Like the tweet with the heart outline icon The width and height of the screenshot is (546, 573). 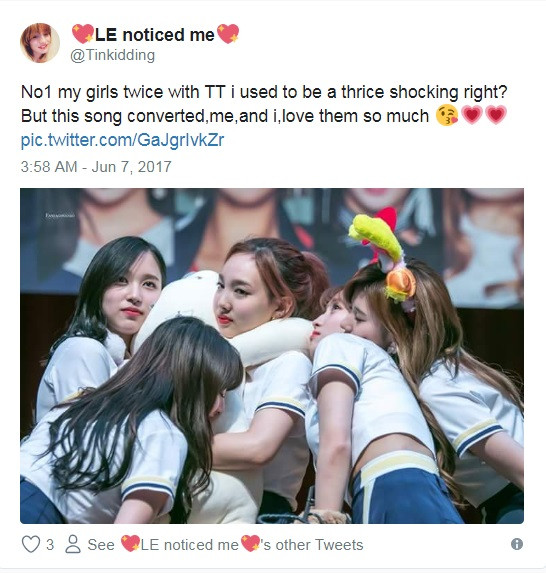pos(31,544)
